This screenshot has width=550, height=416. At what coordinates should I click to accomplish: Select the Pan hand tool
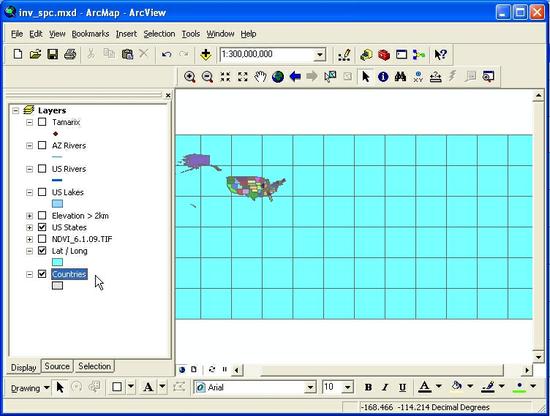(x=260, y=77)
